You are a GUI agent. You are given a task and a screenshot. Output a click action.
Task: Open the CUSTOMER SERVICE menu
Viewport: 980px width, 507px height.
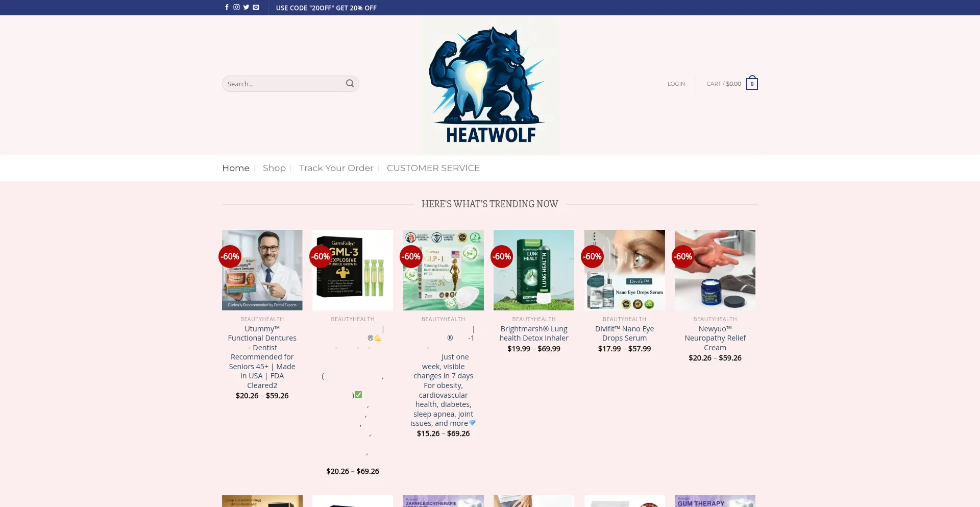433,168
